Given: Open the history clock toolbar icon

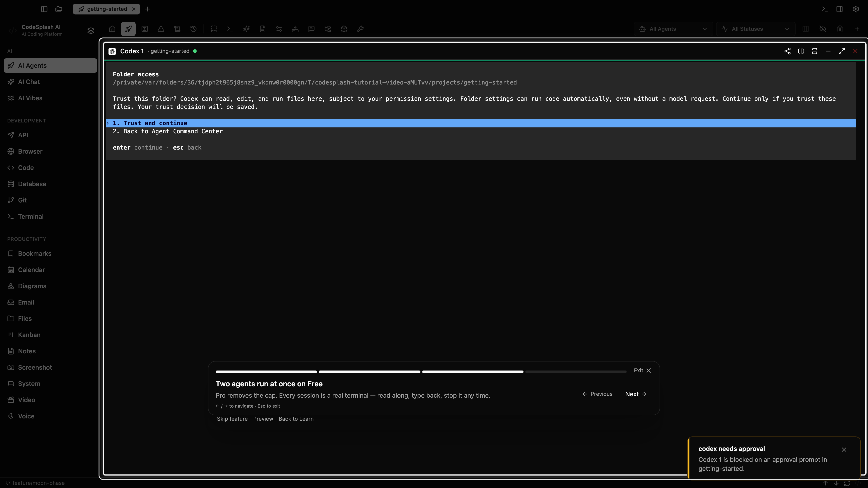Looking at the screenshot, I should (x=193, y=29).
